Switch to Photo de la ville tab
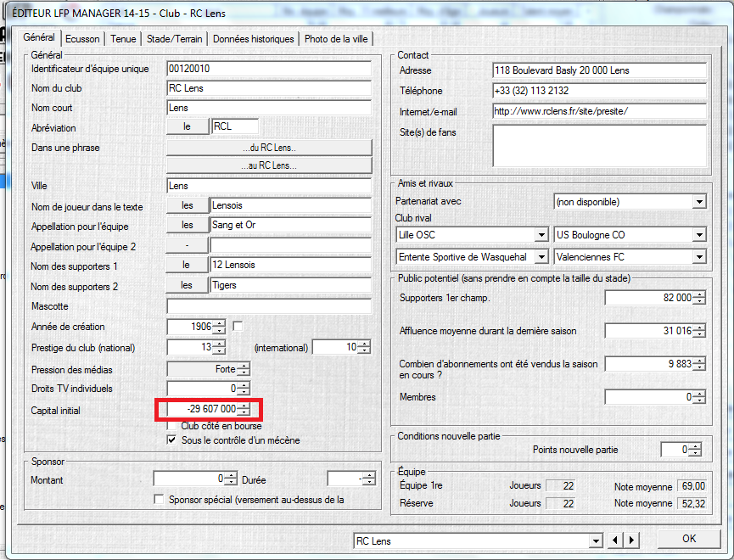Image resolution: width=734 pixels, height=560 pixels. [336, 39]
